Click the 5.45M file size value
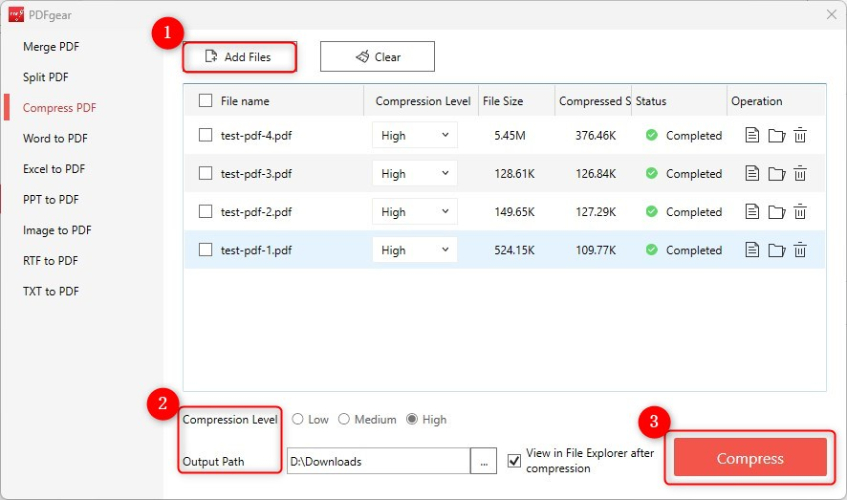Screen dimensions: 847x500 click(509, 136)
